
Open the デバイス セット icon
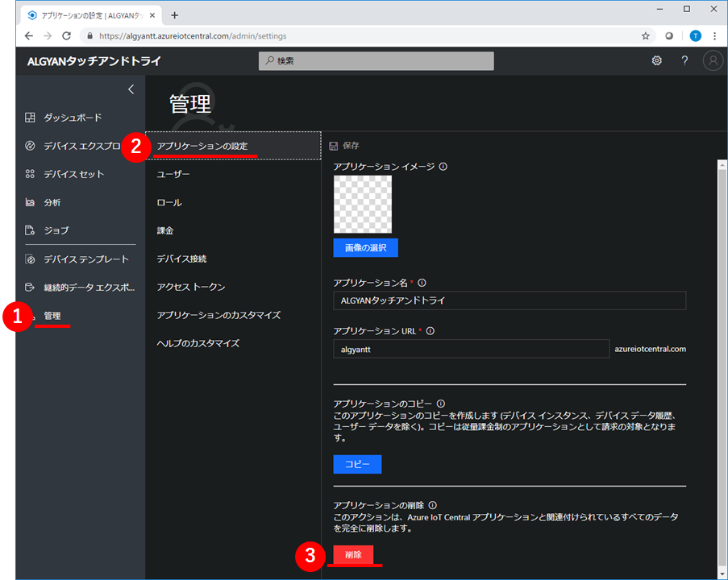30,174
